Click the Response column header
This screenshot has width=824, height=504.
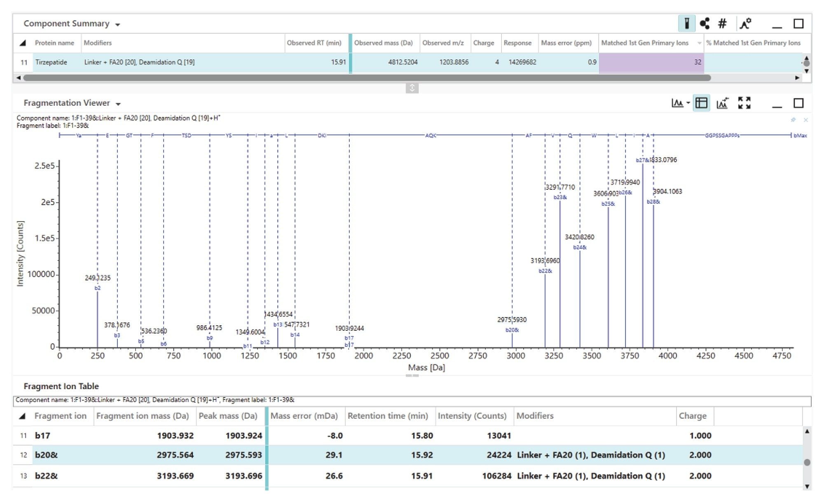pyautogui.click(x=517, y=43)
